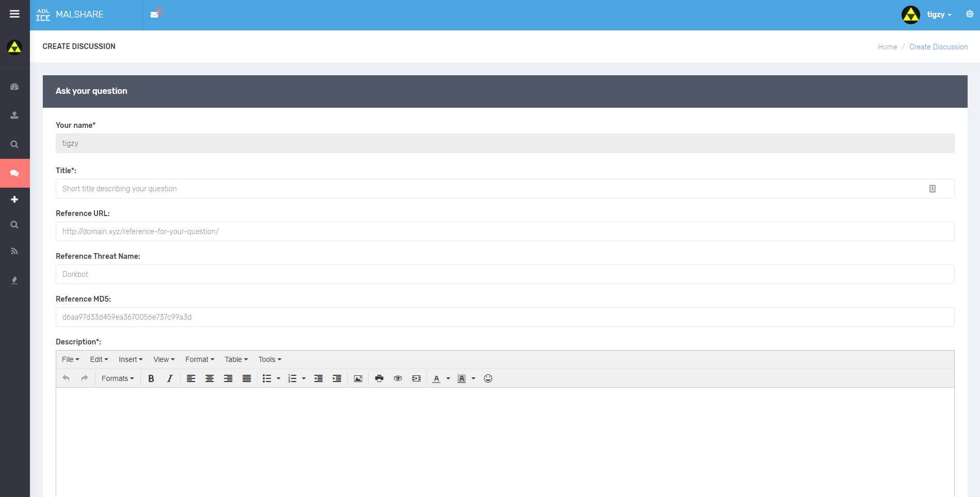Open the Insert menu in editor
This screenshot has width=980, height=497.
(130, 359)
